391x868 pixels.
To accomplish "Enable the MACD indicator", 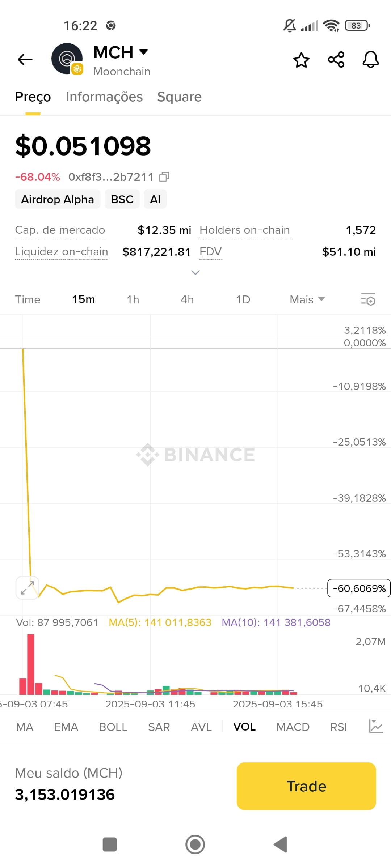I will [293, 727].
